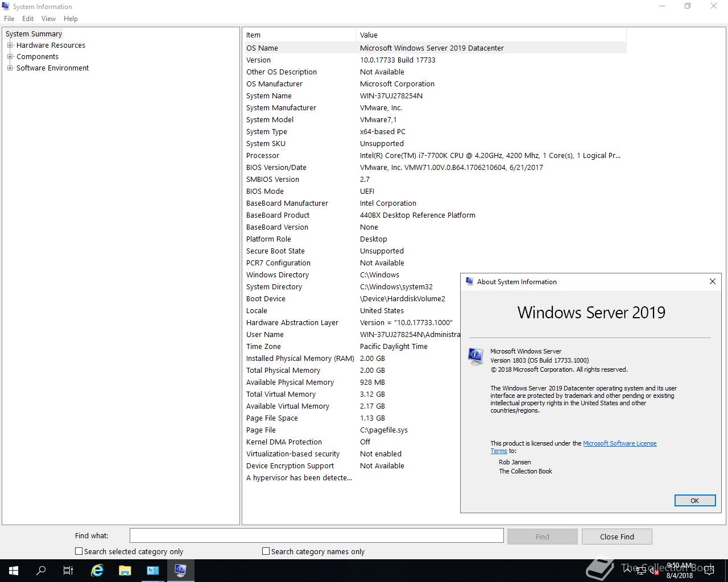The height and width of the screenshot is (582, 728).
Task: Open File Explorer from the taskbar
Action: [125, 571]
